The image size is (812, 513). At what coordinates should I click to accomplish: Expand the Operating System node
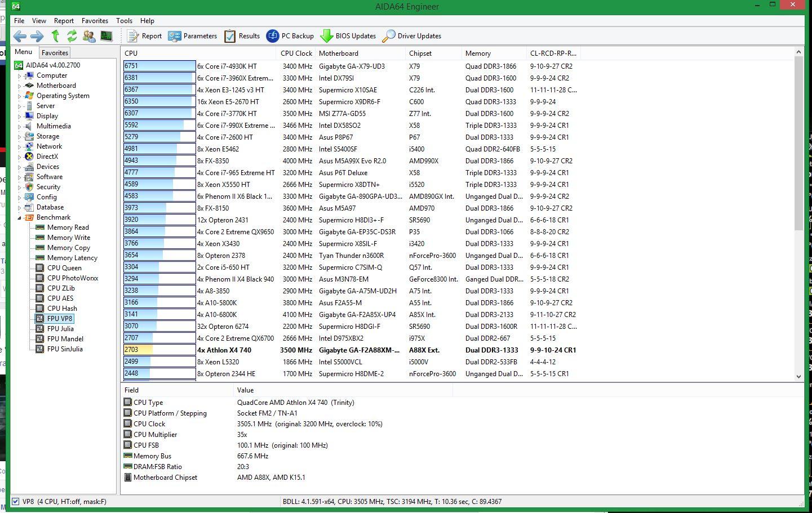pyautogui.click(x=19, y=96)
